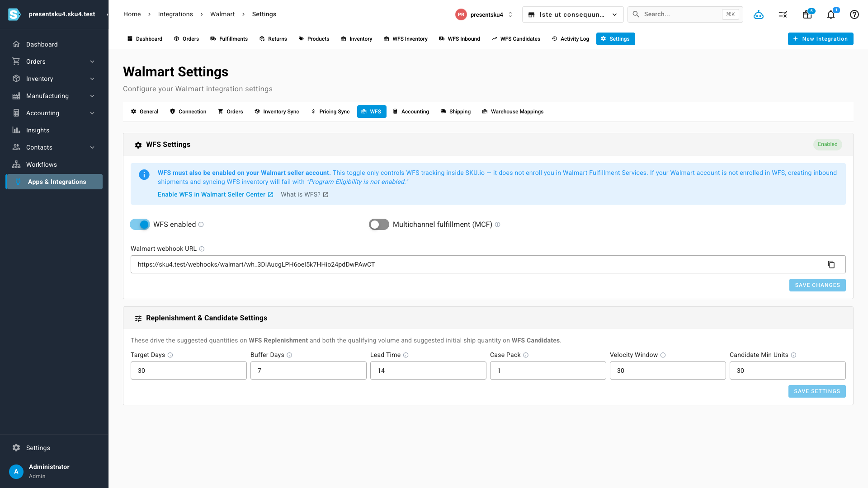Switch to the Pricing Sync tab
This screenshot has width=868, height=488.
tap(330, 112)
